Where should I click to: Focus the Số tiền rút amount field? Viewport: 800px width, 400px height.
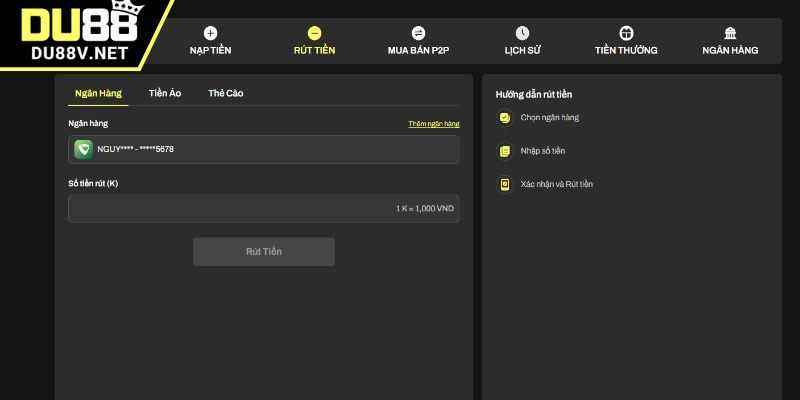point(230,209)
